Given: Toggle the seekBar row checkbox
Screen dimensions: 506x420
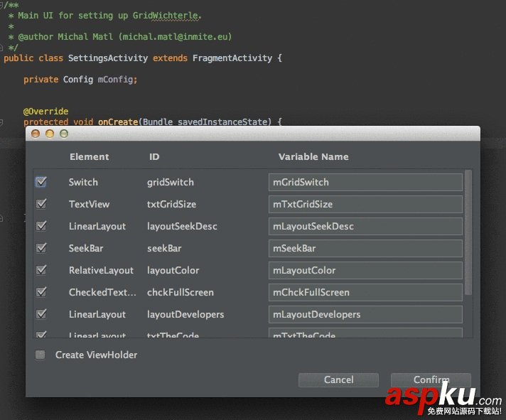Looking at the screenshot, I should (41, 248).
